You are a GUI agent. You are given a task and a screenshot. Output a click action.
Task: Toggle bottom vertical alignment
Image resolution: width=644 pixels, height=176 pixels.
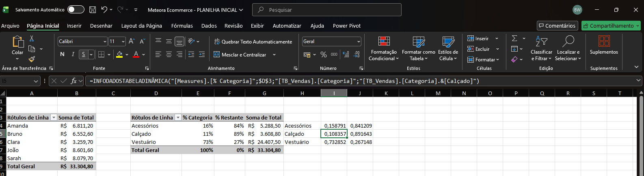[x=179, y=41]
